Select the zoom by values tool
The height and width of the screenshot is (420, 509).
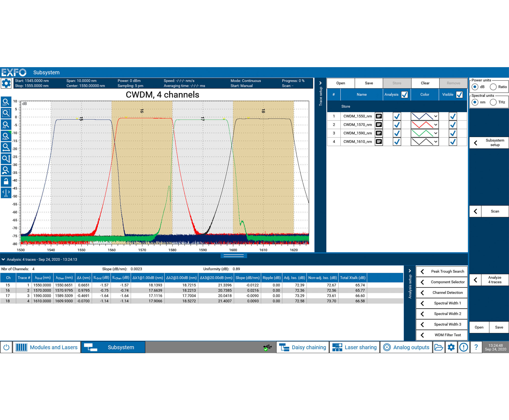6,101
